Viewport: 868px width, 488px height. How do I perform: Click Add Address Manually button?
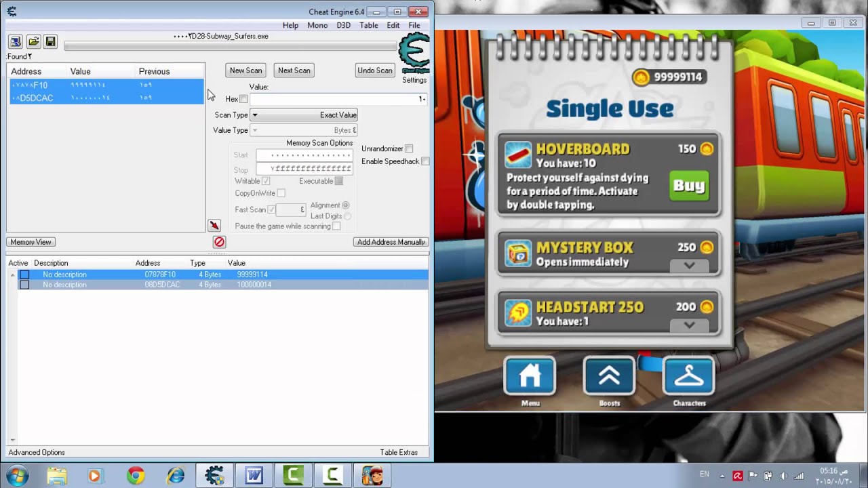[x=391, y=242]
